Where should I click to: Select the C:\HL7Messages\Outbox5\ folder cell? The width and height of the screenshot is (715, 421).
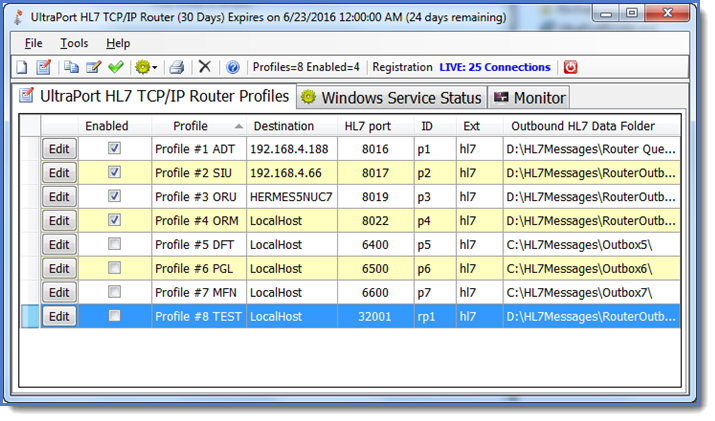tap(591, 244)
